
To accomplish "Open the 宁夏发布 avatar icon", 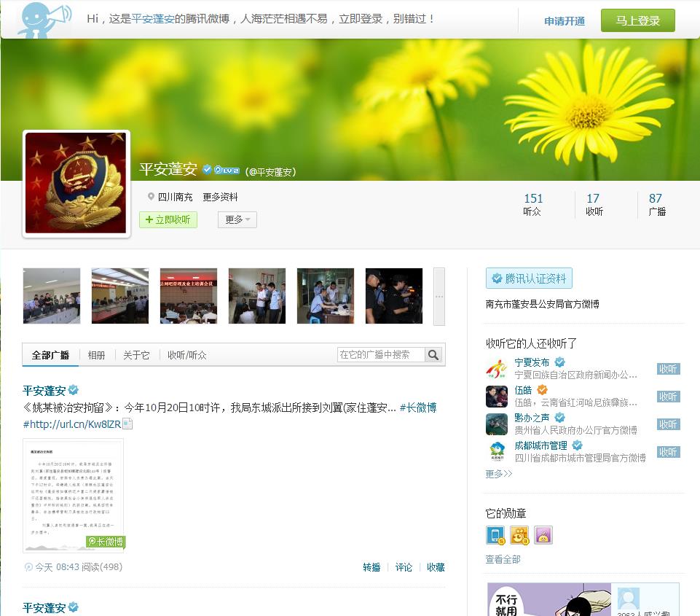I will (x=497, y=369).
